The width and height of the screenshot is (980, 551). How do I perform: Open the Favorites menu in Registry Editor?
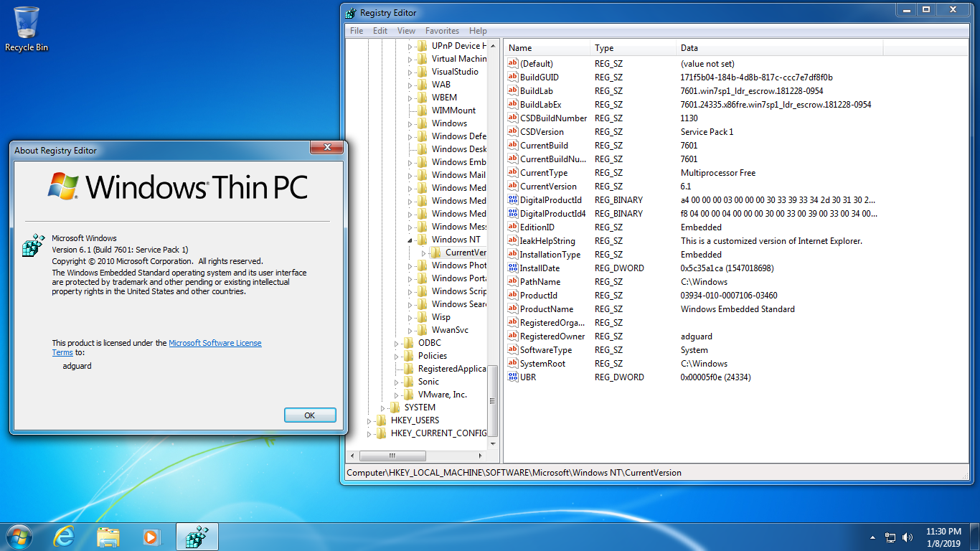coord(442,31)
